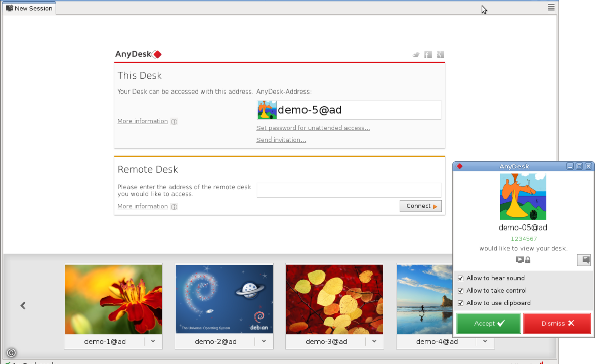The height and width of the screenshot is (364, 607).
Task: Open the Send invitation link
Action: (x=281, y=140)
